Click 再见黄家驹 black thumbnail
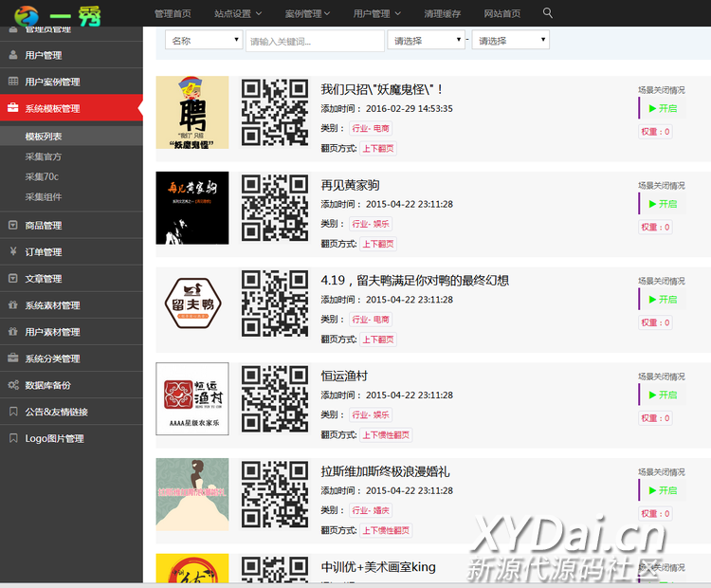The image size is (711, 588). pyautogui.click(x=192, y=208)
